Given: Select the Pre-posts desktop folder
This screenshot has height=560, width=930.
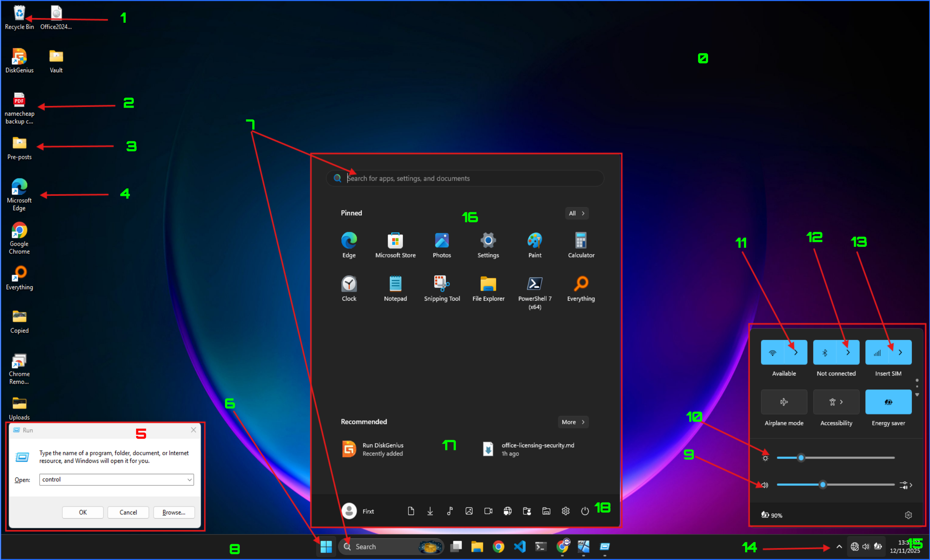Looking at the screenshot, I should [19, 149].
